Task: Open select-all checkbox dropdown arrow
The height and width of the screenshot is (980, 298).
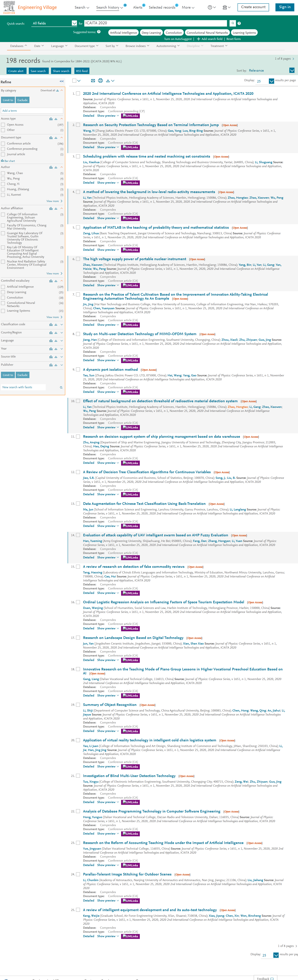Action: 79,81
